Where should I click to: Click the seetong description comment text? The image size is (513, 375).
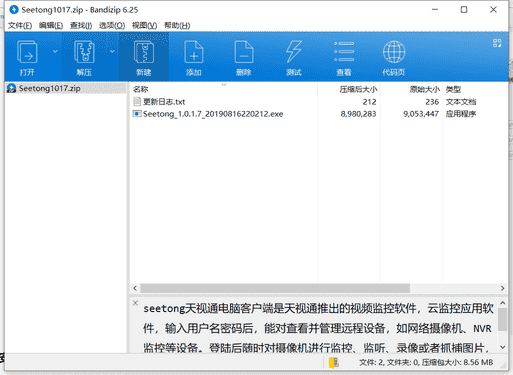318,328
